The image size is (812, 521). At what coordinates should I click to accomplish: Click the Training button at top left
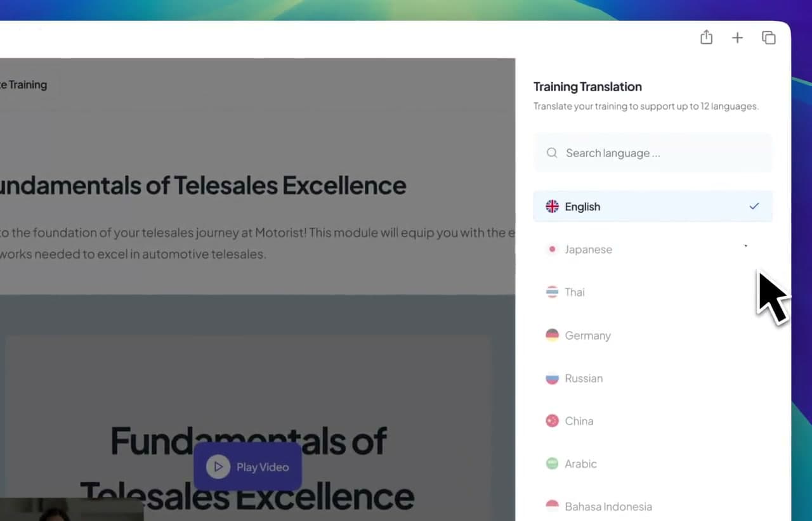pyautogui.click(x=23, y=85)
